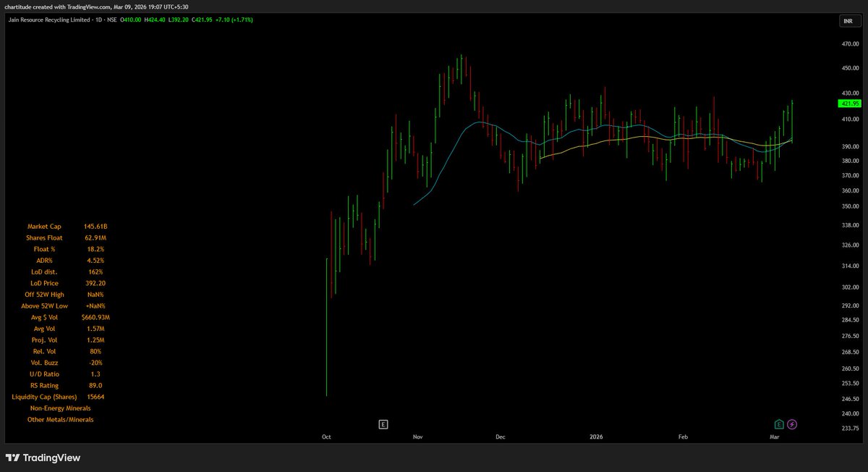This screenshot has width=868, height=472.
Task: Click the TradingView logo at bottom left
Action: tap(43, 458)
